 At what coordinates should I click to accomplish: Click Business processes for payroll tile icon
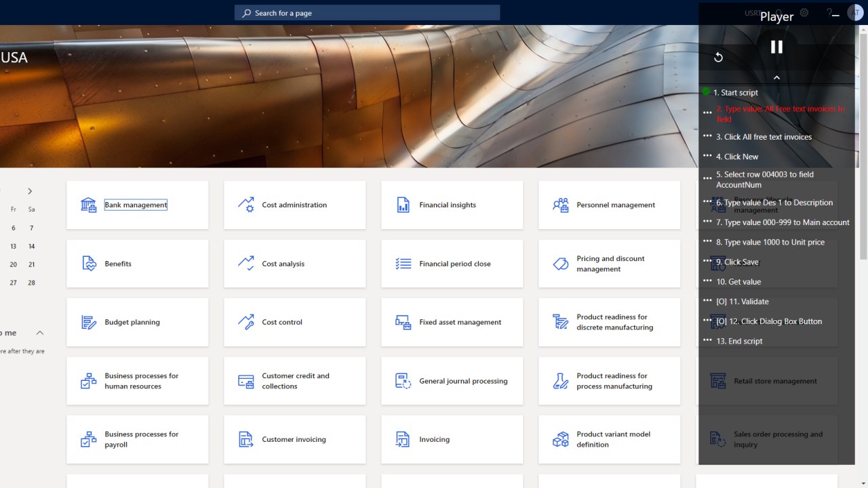click(x=89, y=439)
